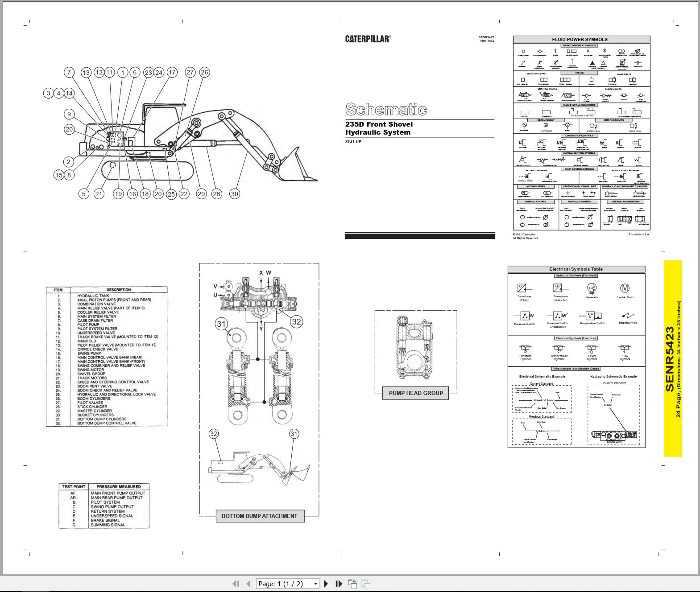Click the Electrical Symbols Table header
The image size is (700, 592).
(576, 269)
